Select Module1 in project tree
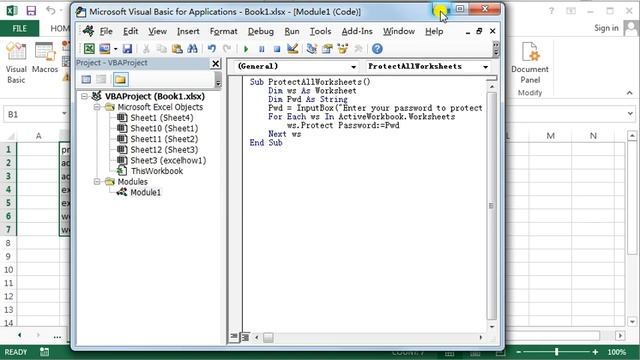This screenshot has width=640, height=360. click(x=145, y=192)
